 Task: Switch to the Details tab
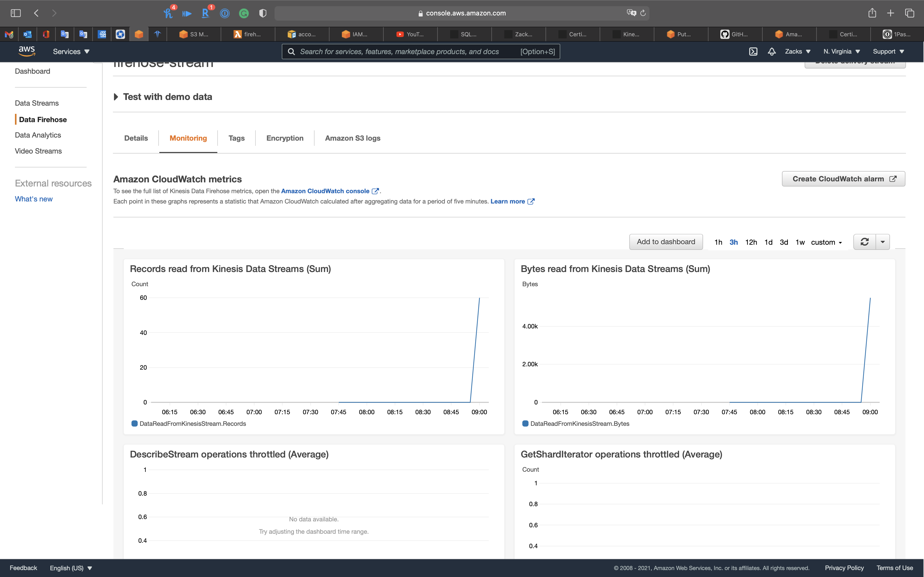[x=136, y=138]
